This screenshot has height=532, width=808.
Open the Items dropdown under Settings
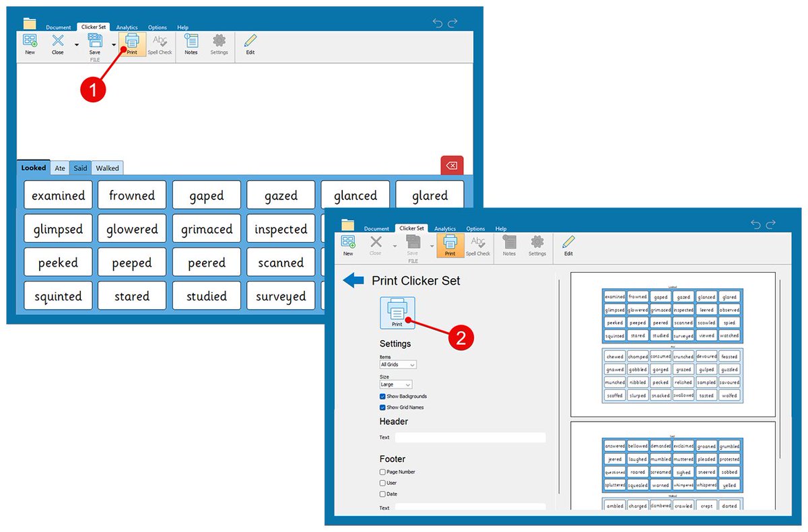[397, 364]
